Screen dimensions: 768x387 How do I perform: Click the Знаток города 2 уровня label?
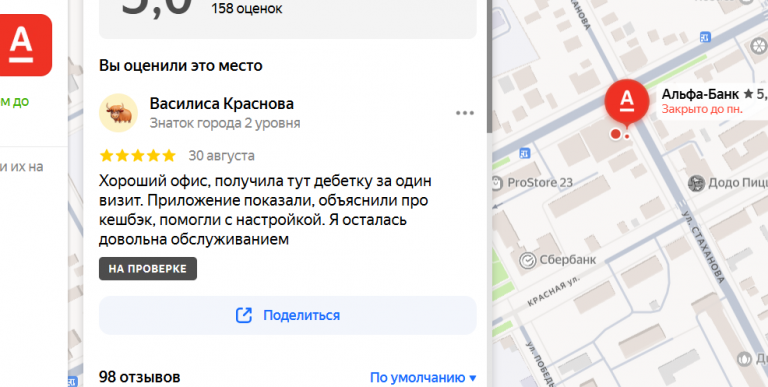pos(225,123)
